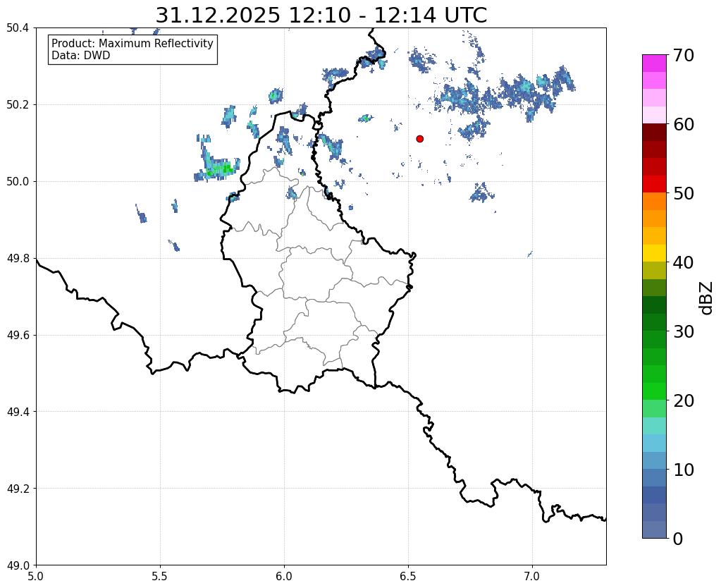The width and height of the screenshot is (721, 588).
Task: Click longitude tick label 5.5
Action: 160,576
